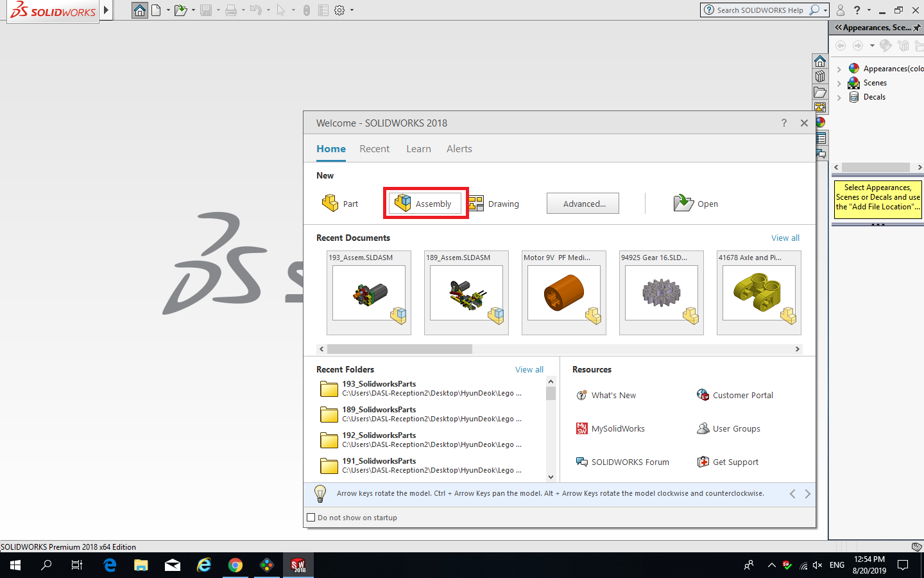Image resolution: width=924 pixels, height=578 pixels.
Task: Open 193_Assem.SLDASM thumbnail
Action: (x=369, y=293)
